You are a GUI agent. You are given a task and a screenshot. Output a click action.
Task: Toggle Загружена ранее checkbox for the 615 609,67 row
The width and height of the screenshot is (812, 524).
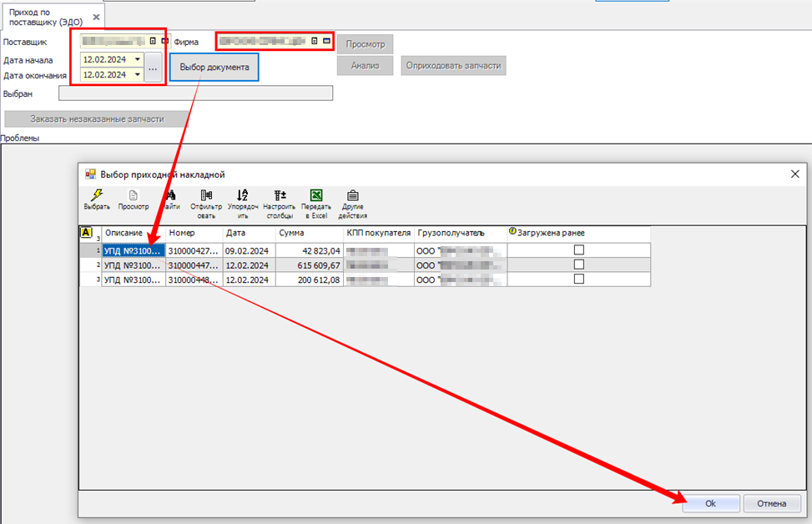point(578,265)
